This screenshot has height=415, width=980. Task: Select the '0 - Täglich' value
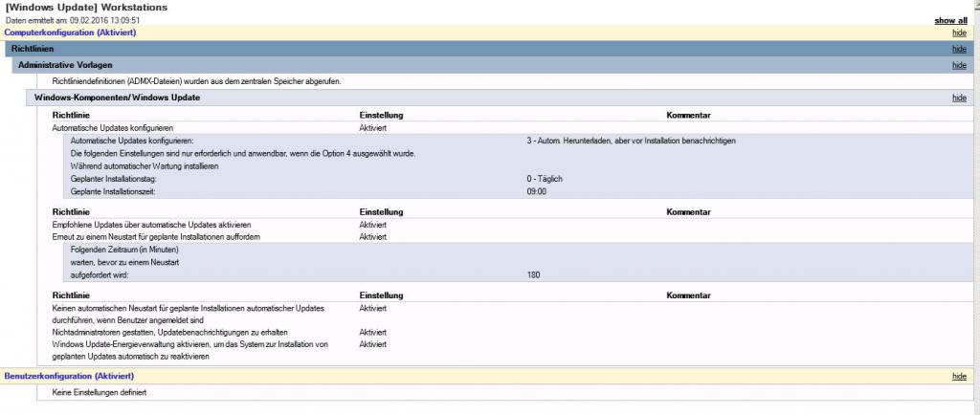(545, 179)
